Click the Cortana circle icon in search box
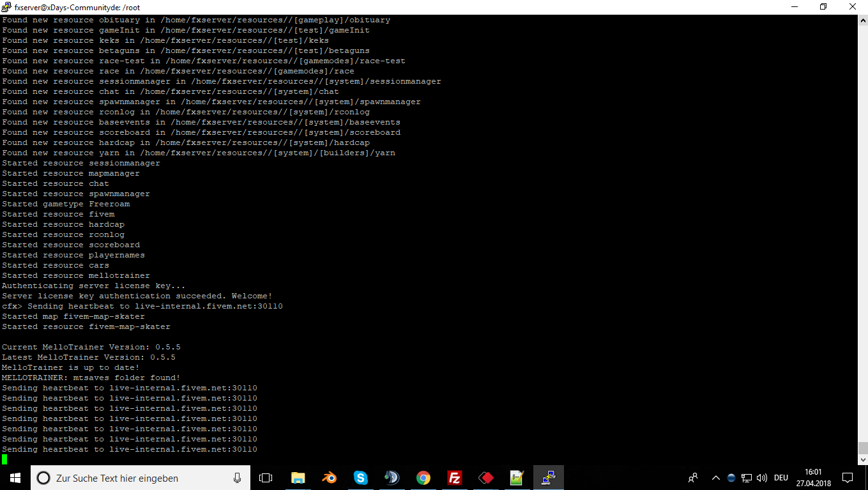The height and width of the screenshot is (490, 868). tap(43, 478)
